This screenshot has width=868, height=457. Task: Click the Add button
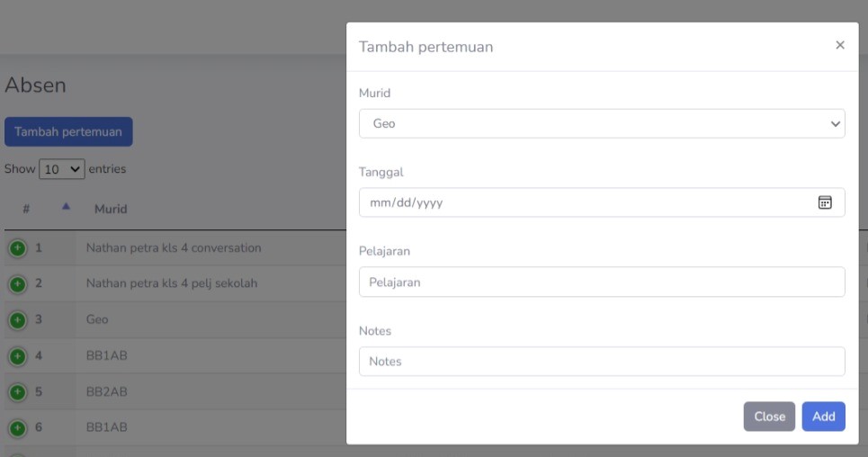pyautogui.click(x=823, y=417)
